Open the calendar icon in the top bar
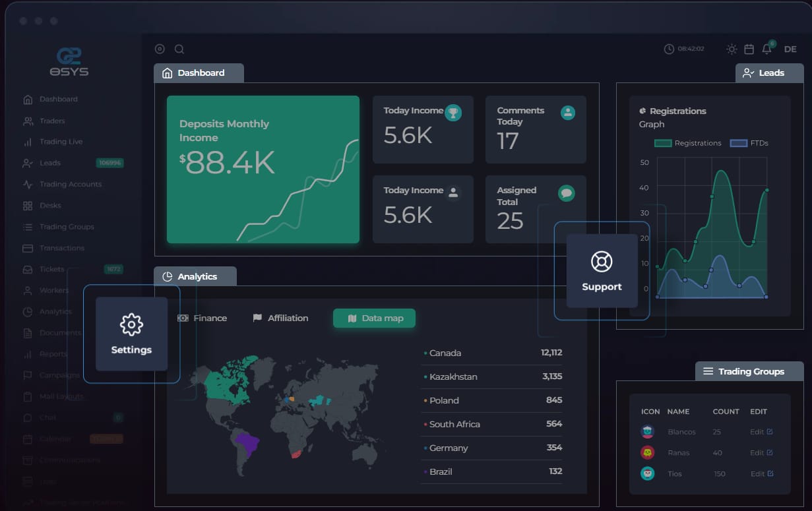Screen dimensions: 812x511 [x=748, y=48]
